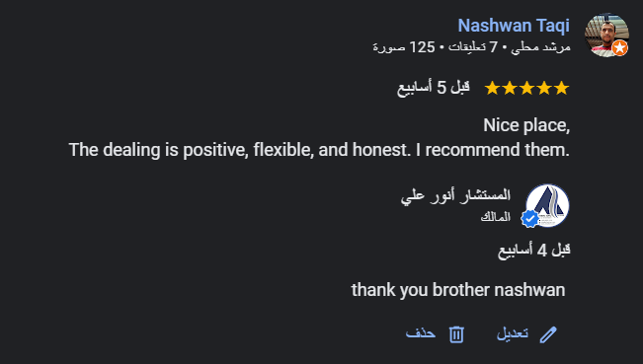Click the 'تعديل' edit reply button
Viewport: 643px width, 364px height.
tap(526, 334)
